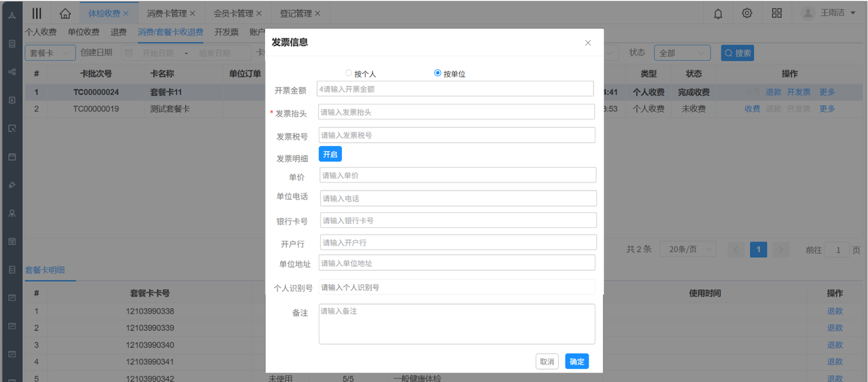Toggle the 开启 invoice detail button
868x382 pixels.
[x=330, y=155]
